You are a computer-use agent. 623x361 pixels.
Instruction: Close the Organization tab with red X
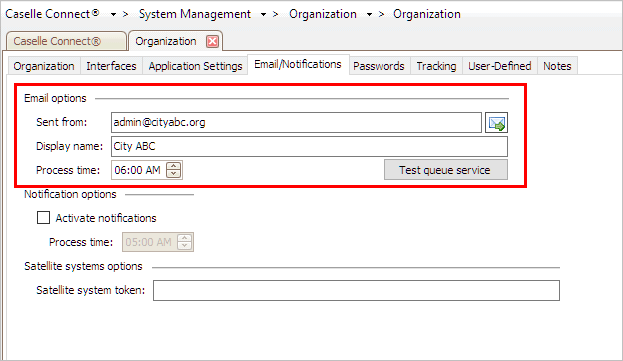pyautogui.click(x=213, y=41)
